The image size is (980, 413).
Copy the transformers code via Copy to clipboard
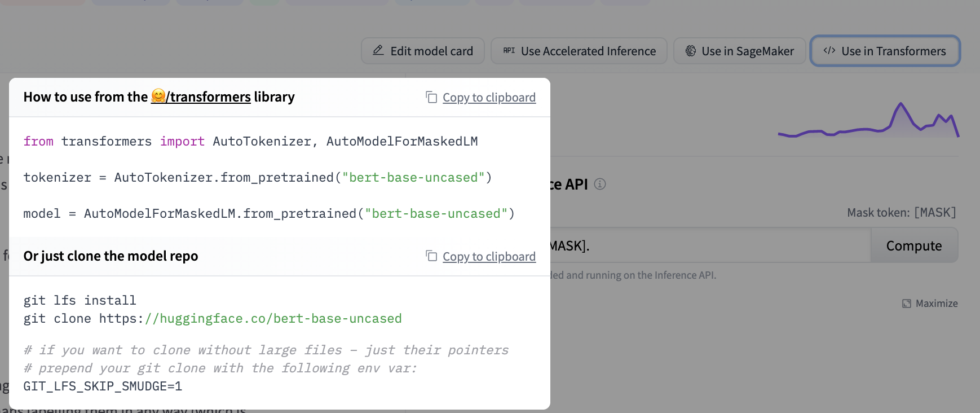489,98
